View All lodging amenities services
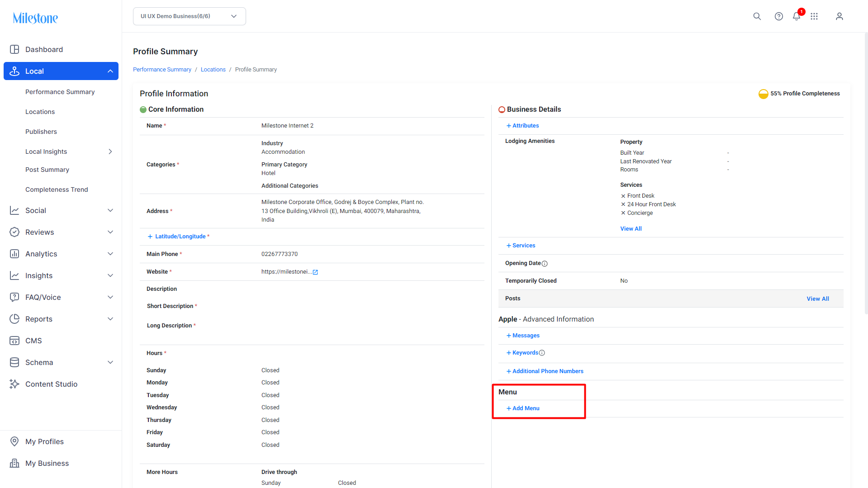Viewport: 868px width, 488px height. 631,229
